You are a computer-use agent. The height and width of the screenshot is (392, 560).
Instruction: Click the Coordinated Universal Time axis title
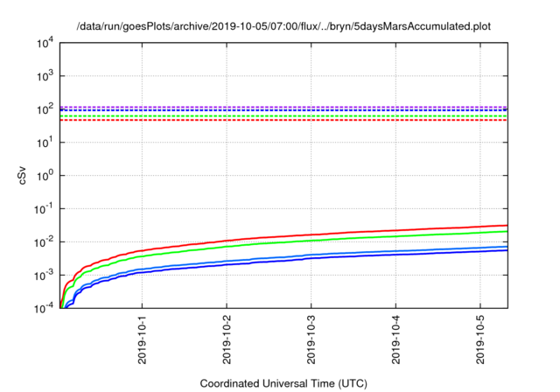[283, 383]
